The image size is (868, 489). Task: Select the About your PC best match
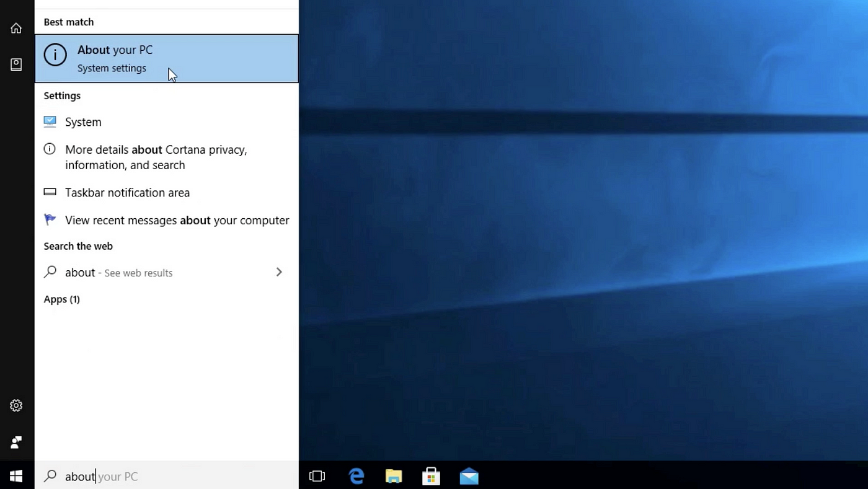tap(167, 58)
